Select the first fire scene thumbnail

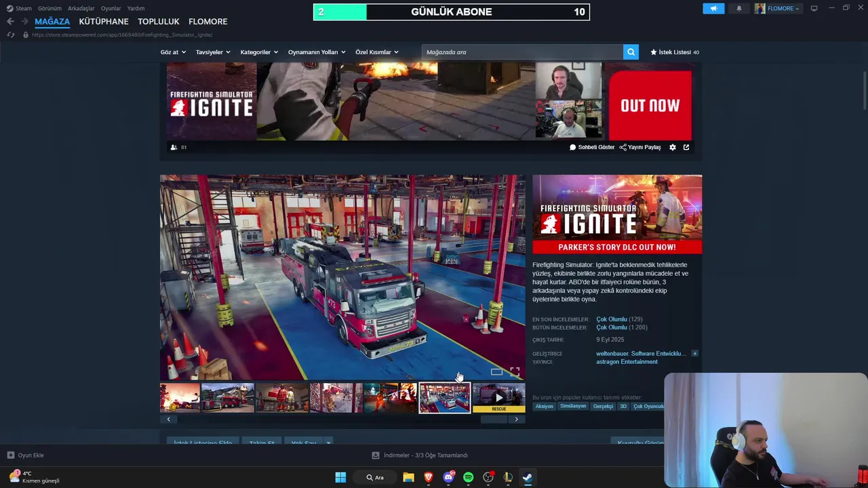[180, 398]
